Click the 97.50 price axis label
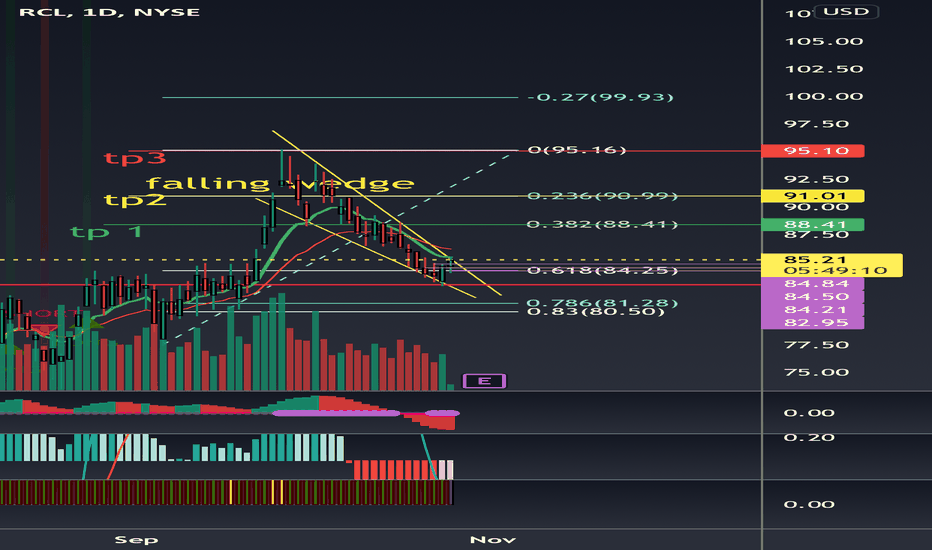932x550 pixels. 817,124
